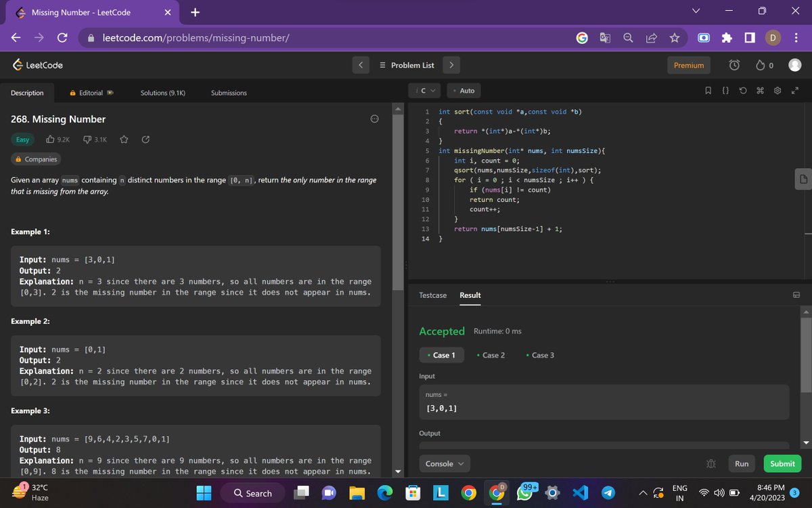Image resolution: width=812 pixels, height=508 pixels.
Task: Open the smiley feedback icon
Action: (374, 119)
